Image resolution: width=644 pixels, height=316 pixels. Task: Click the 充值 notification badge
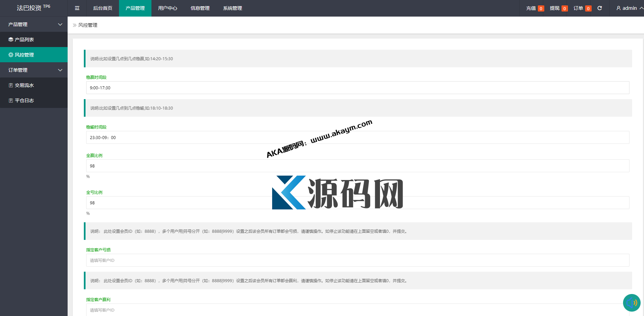coord(541,8)
